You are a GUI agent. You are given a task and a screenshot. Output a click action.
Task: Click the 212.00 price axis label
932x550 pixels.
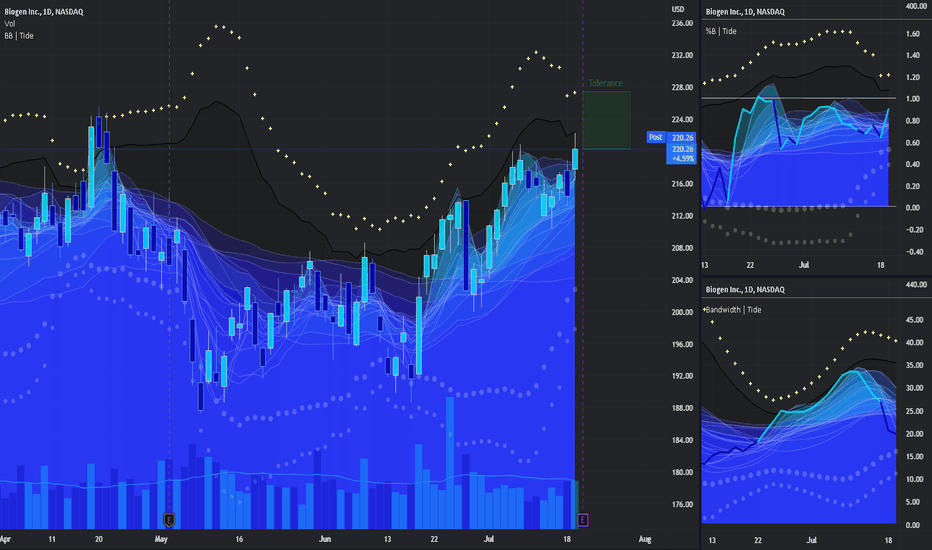click(682, 216)
